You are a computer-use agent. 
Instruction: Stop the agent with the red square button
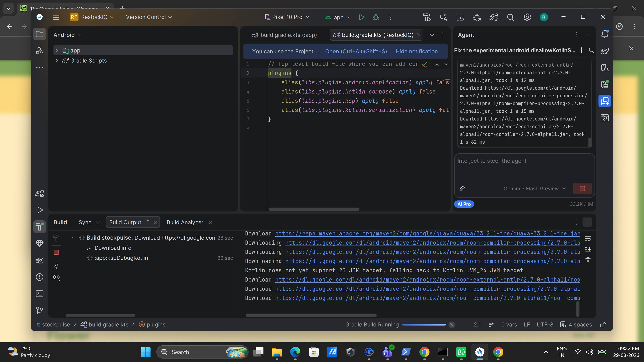582,189
